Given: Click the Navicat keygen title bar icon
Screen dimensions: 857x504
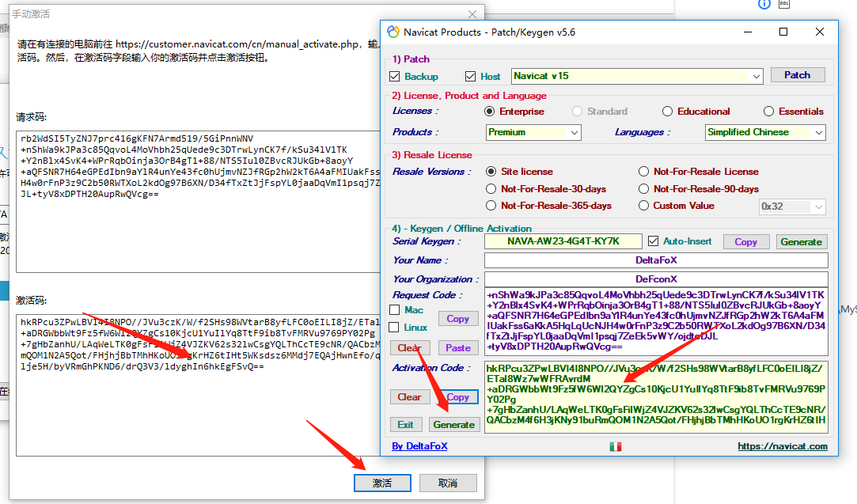Looking at the screenshot, I should [x=393, y=32].
